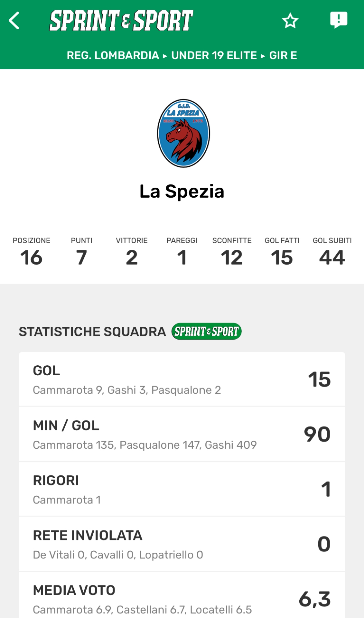Open the RIGORI statistics row

(182, 489)
